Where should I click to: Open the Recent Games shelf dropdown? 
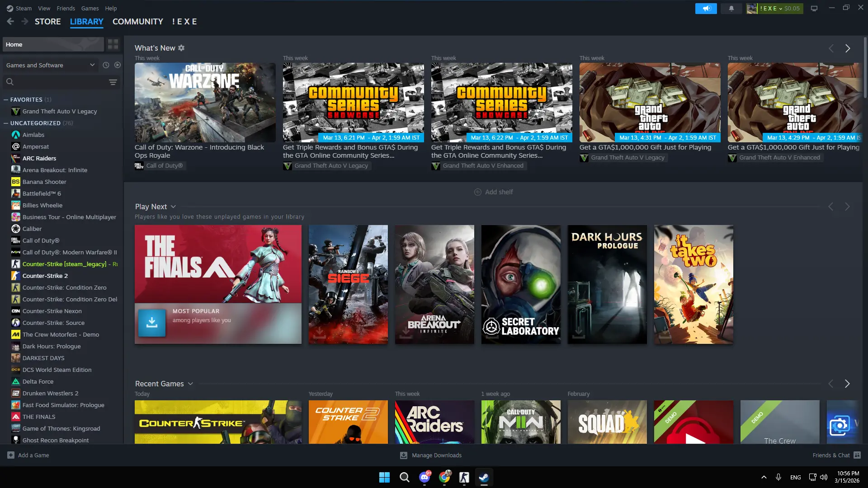[190, 384]
